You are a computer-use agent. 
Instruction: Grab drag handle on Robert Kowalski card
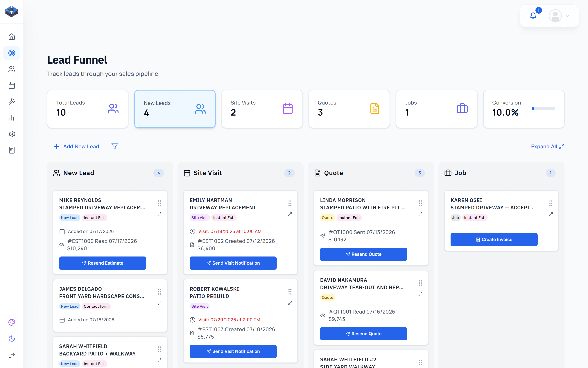[290, 292]
